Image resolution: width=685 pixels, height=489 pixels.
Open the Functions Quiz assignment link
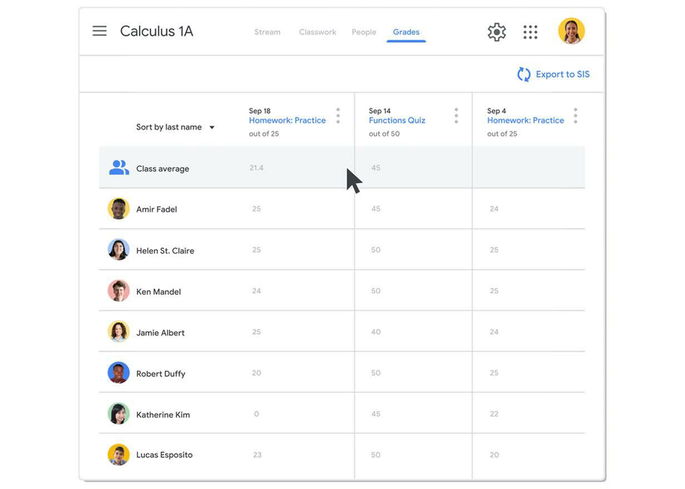(396, 120)
